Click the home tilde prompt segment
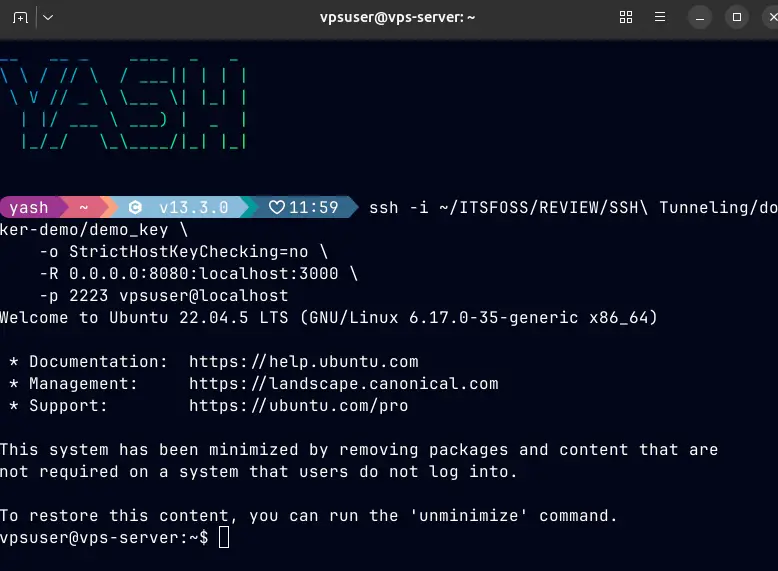Image resolution: width=778 pixels, height=571 pixels. (x=83, y=207)
